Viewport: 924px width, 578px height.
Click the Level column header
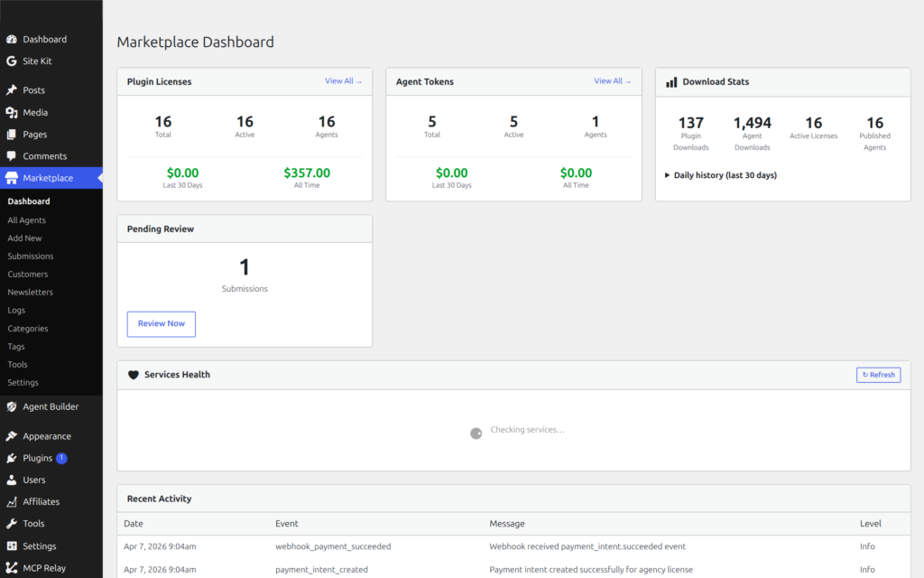(x=871, y=524)
